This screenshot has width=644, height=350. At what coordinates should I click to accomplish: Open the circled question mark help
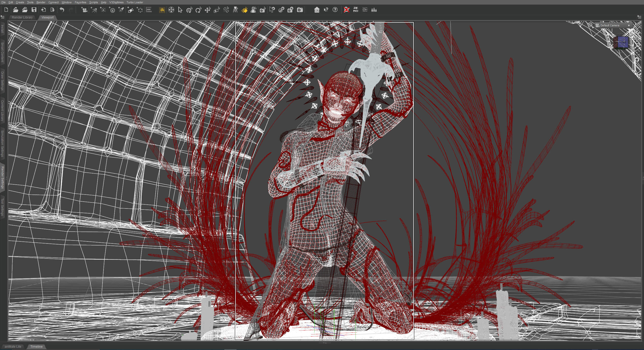pos(335,10)
